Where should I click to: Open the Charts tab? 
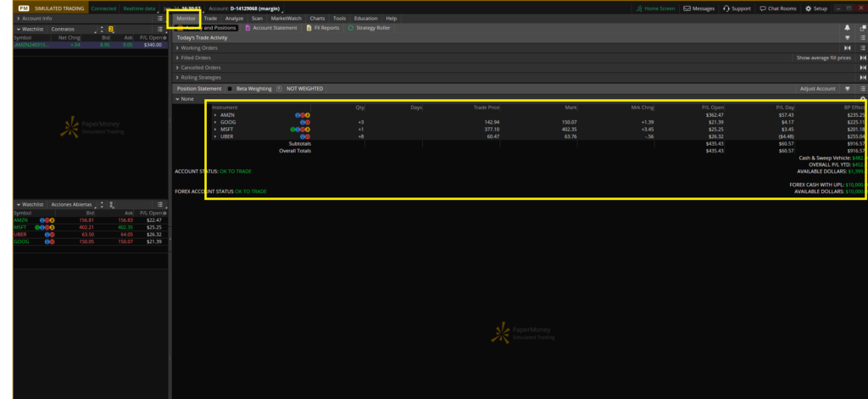point(317,19)
